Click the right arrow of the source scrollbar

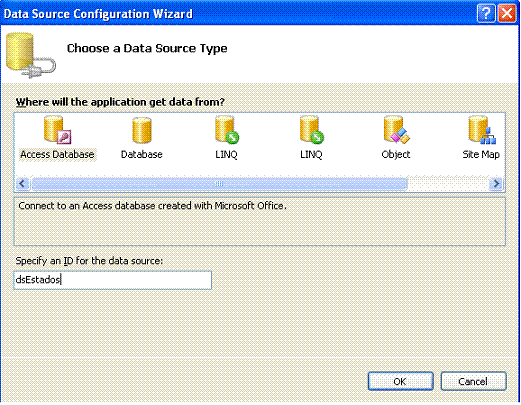coord(496,184)
